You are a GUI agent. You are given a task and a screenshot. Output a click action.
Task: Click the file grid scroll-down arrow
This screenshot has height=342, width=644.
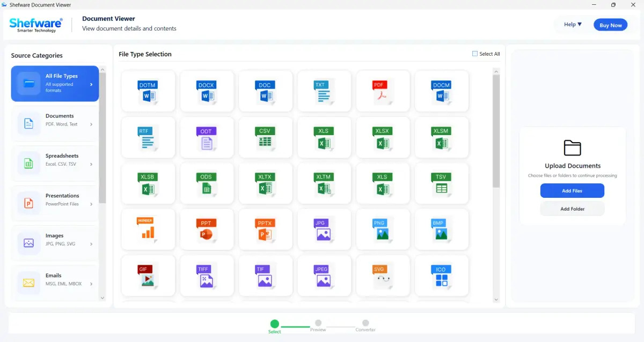(496, 300)
